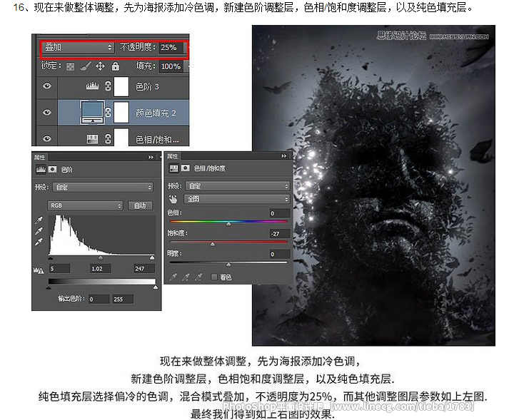Toggle lock all padlock icon

click(115, 66)
